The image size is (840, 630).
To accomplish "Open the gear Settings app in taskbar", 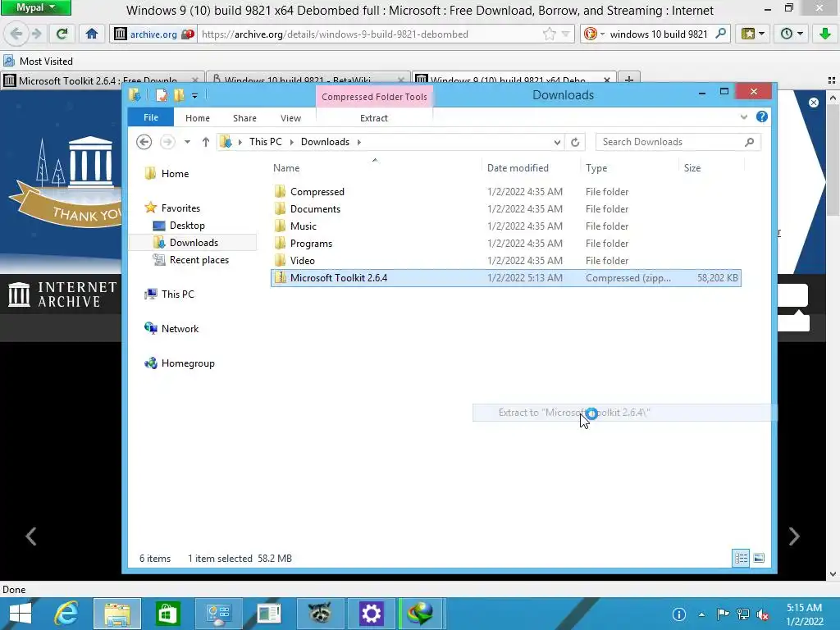I will (371, 614).
